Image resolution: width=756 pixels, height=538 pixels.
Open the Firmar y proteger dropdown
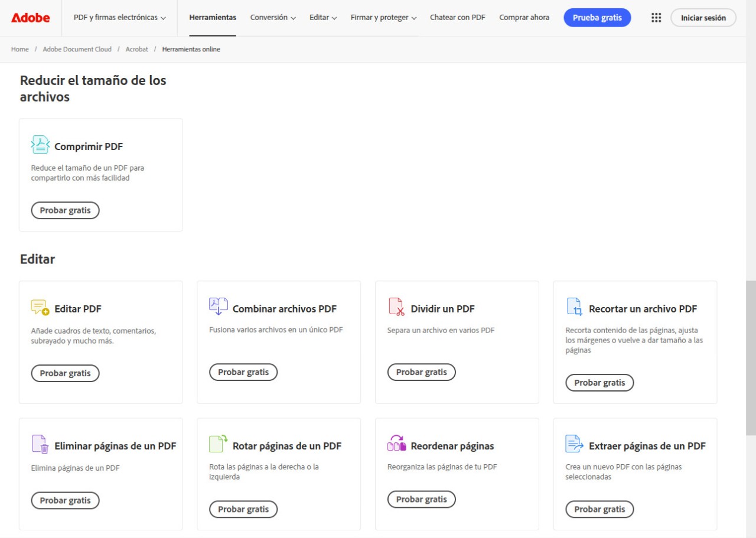pos(383,18)
